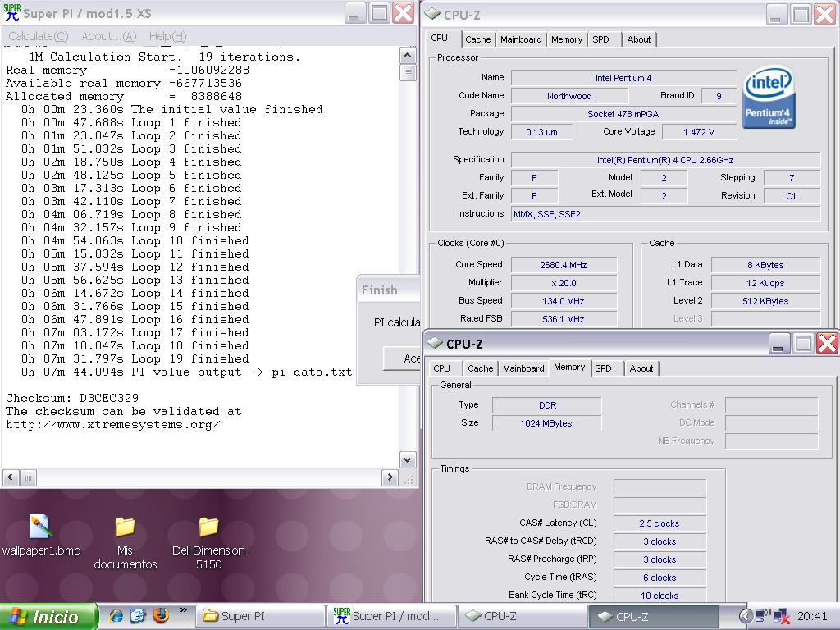Minimize the Super PI window
840x630 pixels.
354,13
